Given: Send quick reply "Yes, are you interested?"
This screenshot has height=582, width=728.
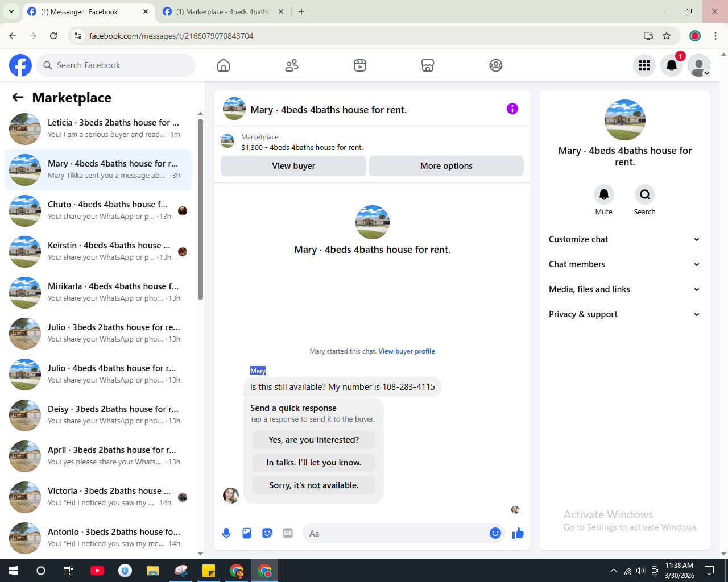Looking at the screenshot, I should click(314, 440).
